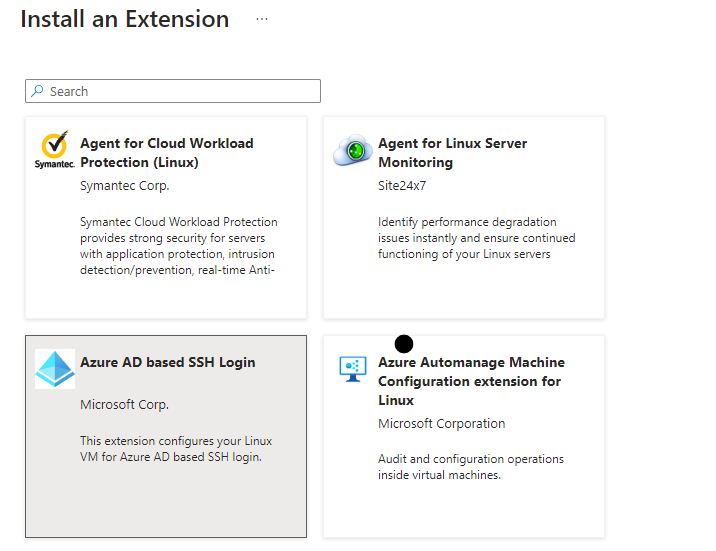This screenshot has width=716, height=551.
Task: Open Agent for Cloud Workload Protection title
Action: (x=166, y=153)
